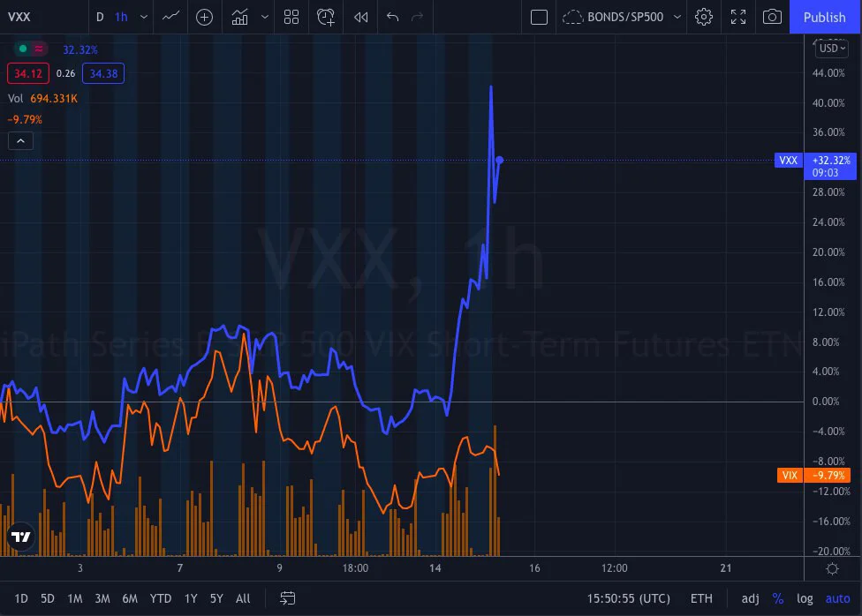Open the go-to-date calendar icon

tap(288, 598)
